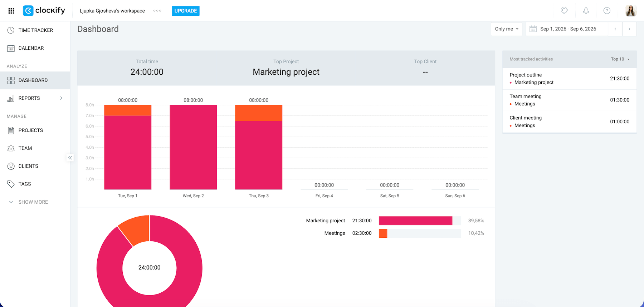Open Tags page
The height and width of the screenshot is (307, 644).
click(x=35, y=184)
